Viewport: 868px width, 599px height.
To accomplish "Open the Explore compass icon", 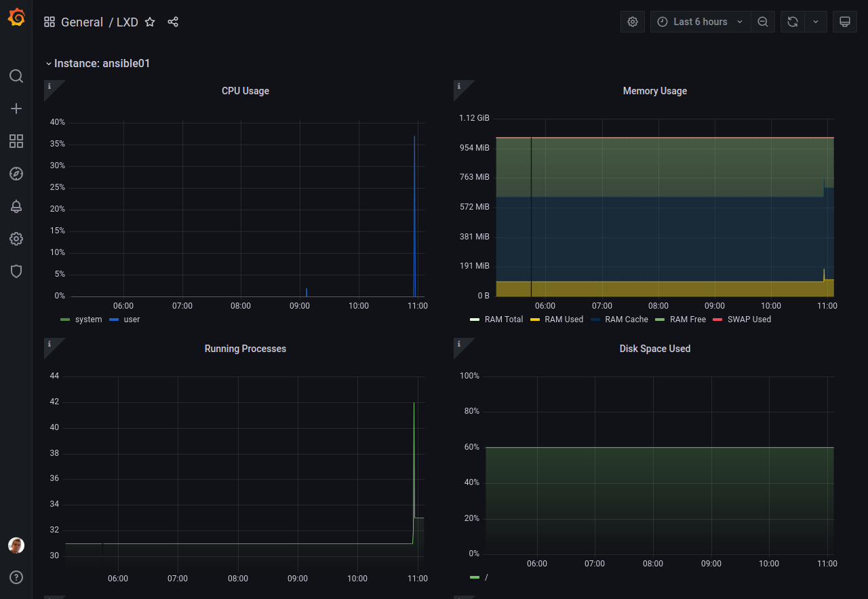I will 16,174.
